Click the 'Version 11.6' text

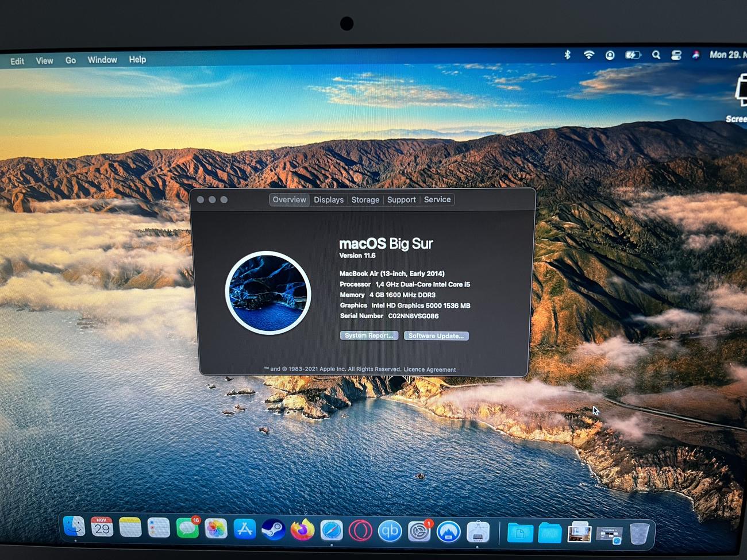tap(357, 256)
